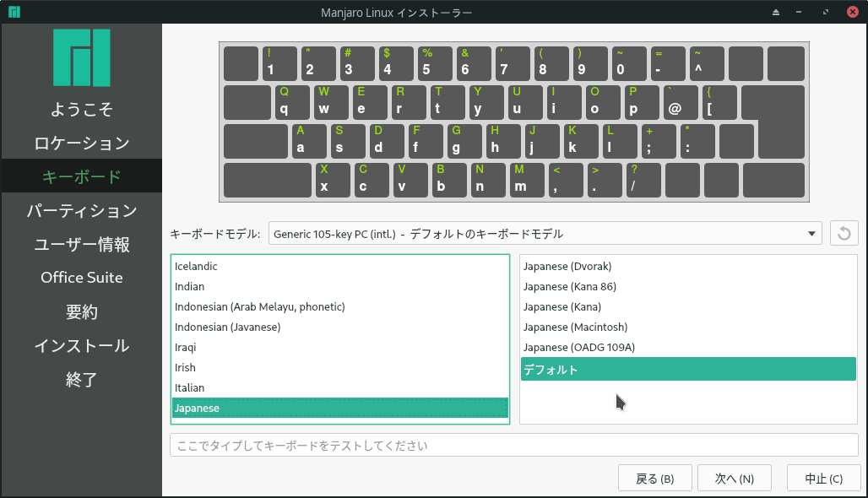Click the 次へ (N) next button
868x498 pixels.
click(734, 478)
